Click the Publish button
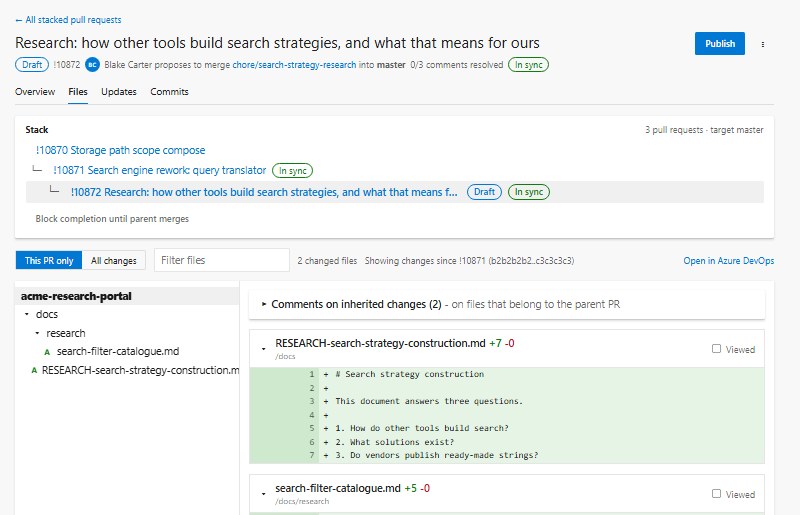 (x=719, y=43)
